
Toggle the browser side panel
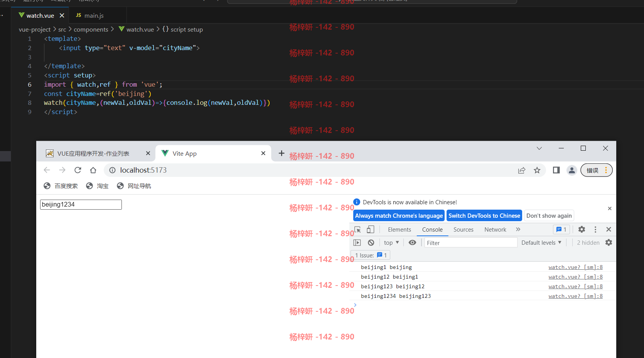(556, 170)
